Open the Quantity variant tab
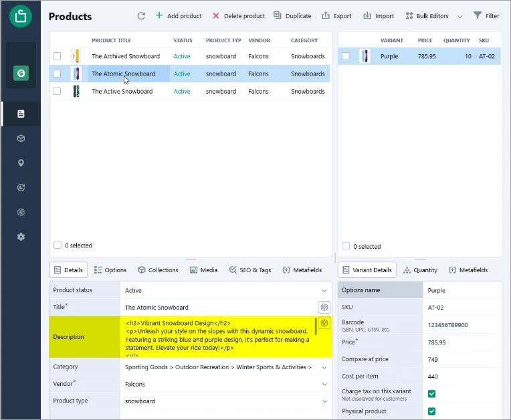The image size is (511, 420). coord(420,270)
